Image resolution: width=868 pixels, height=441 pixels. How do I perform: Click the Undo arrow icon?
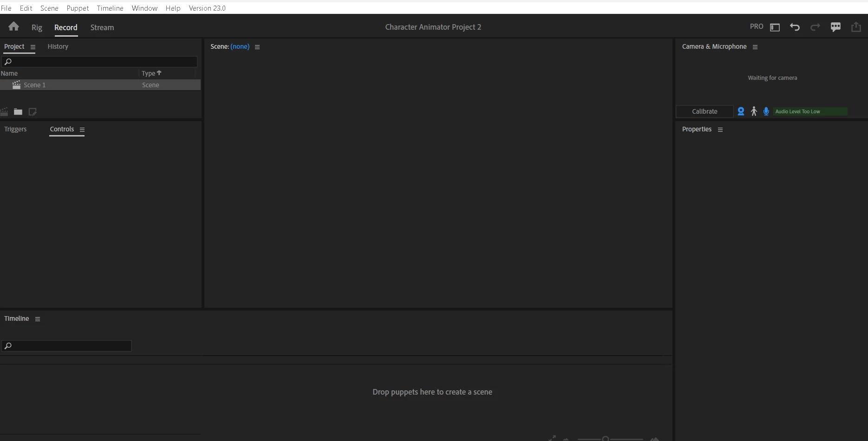795,27
